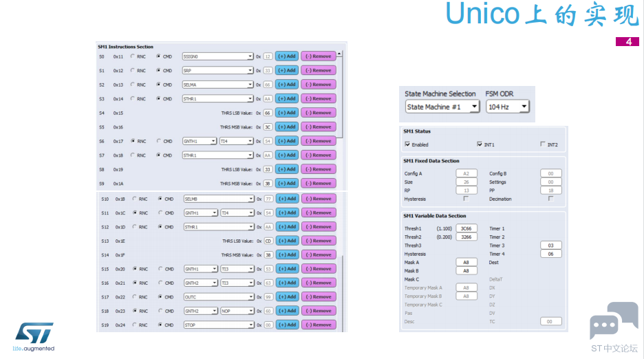This screenshot has height=359, width=644.
Task: Click the Mask B value field
Action: click(x=466, y=271)
